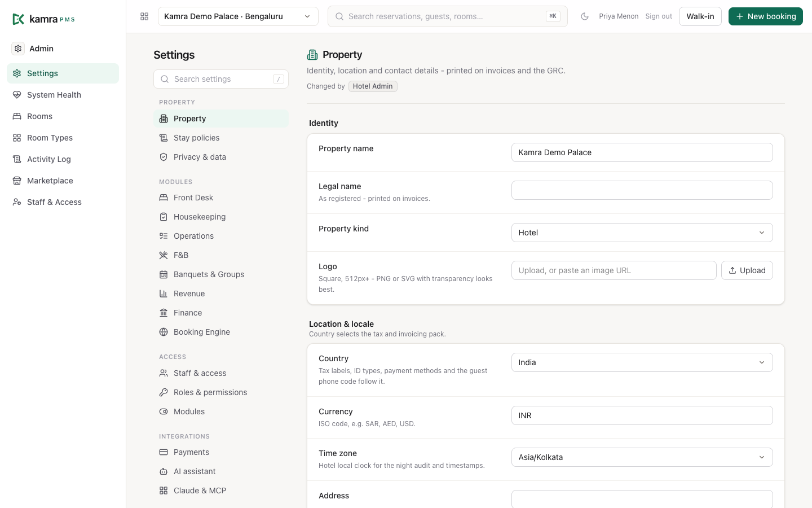
Task: Open Banquets & Groups settings
Action: coord(221,274)
